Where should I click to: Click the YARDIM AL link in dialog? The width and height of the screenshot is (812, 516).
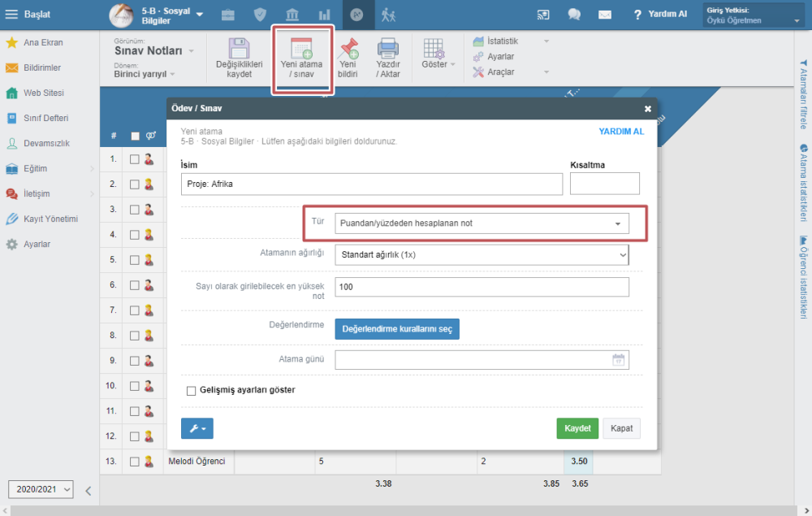(x=621, y=132)
